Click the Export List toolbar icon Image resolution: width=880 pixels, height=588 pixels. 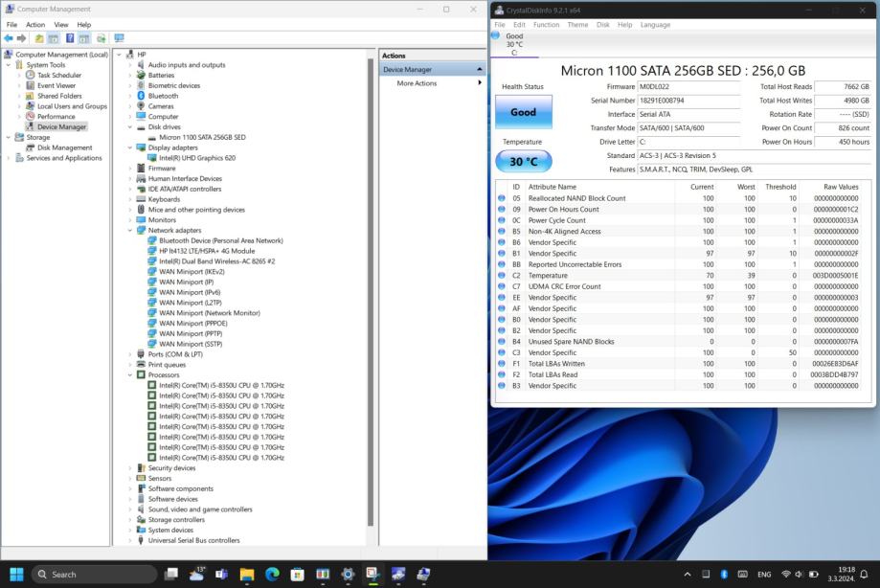101,38
